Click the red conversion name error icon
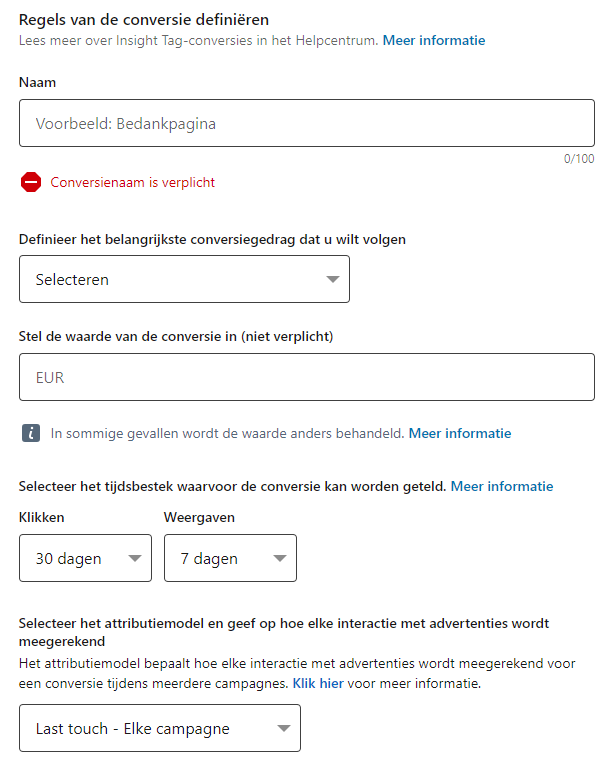614x778 pixels. [x=31, y=182]
